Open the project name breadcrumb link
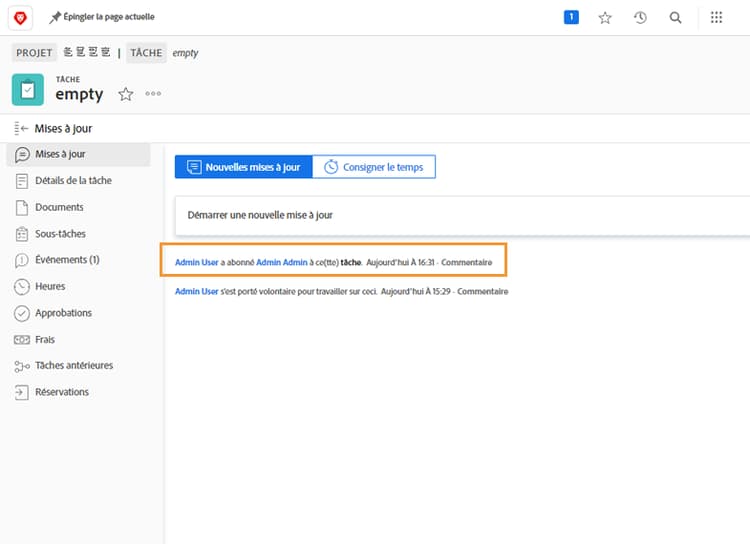Image resolution: width=750 pixels, height=544 pixels. coord(87,52)
